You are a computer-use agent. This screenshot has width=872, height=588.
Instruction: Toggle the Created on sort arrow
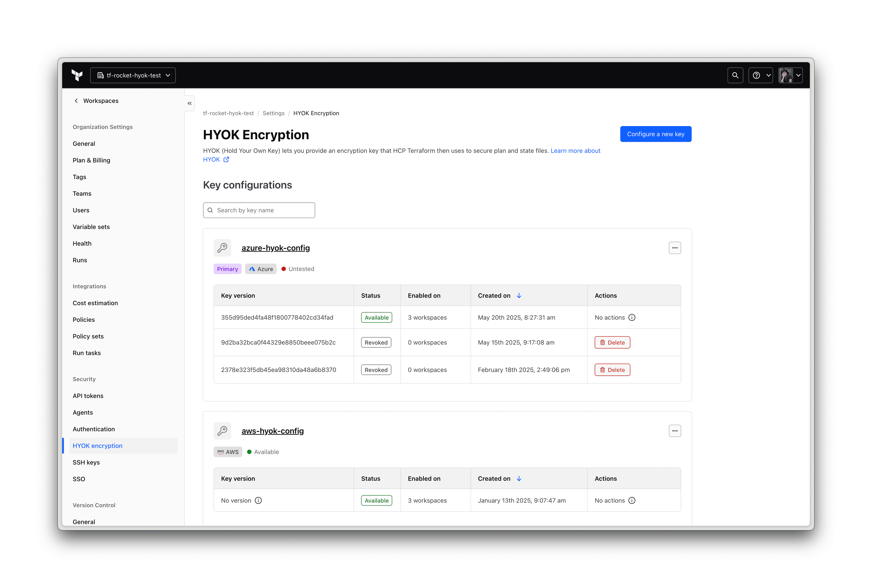pos(519,295)
